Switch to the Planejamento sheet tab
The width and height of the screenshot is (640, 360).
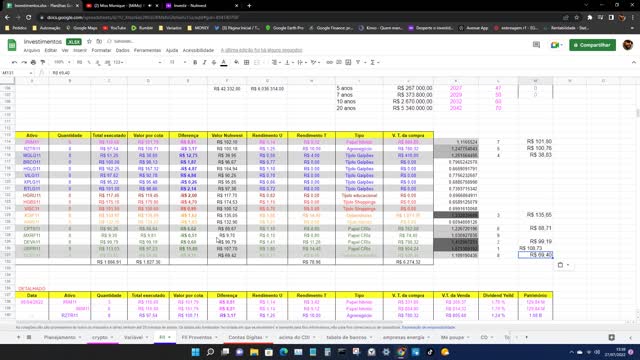[x=62, y=337]
